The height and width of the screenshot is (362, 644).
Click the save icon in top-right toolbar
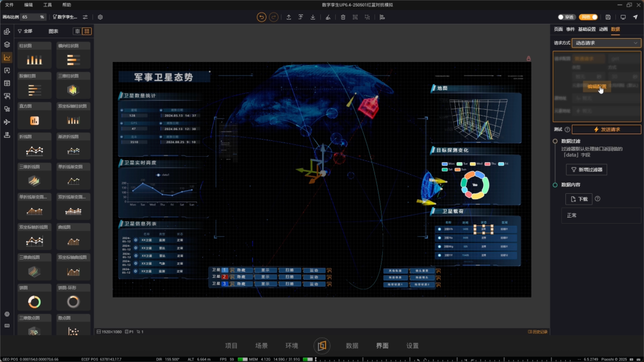click(x=608, y=17)
